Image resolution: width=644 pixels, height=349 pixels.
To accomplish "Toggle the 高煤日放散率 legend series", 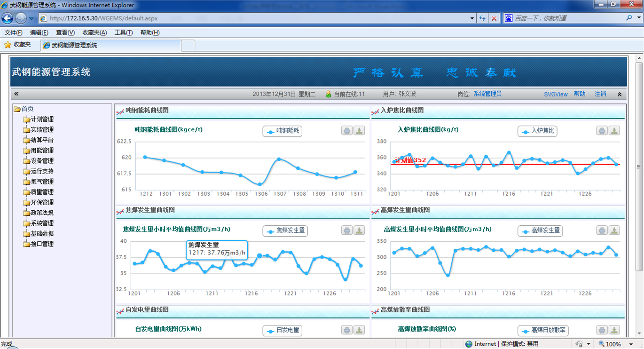I will [543, 331].
